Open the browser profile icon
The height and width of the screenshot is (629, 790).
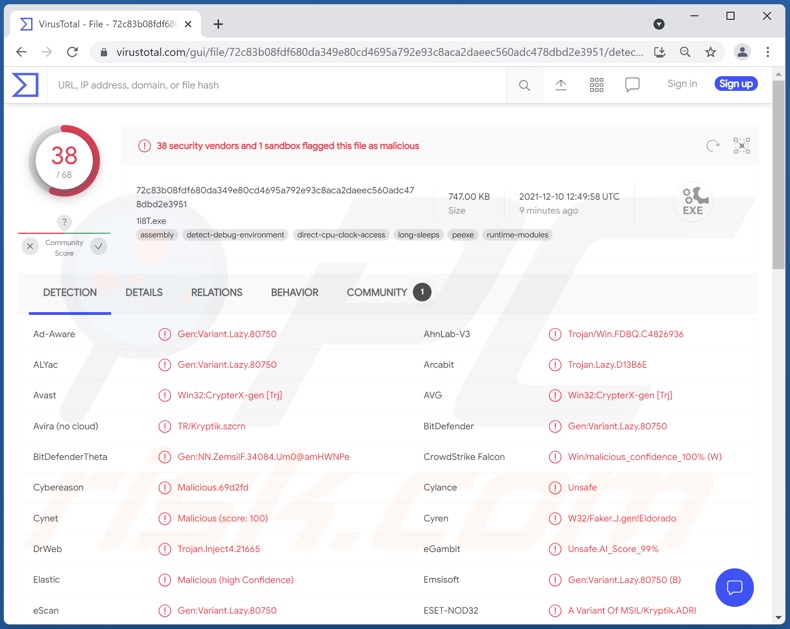click(x=742, y=52)
